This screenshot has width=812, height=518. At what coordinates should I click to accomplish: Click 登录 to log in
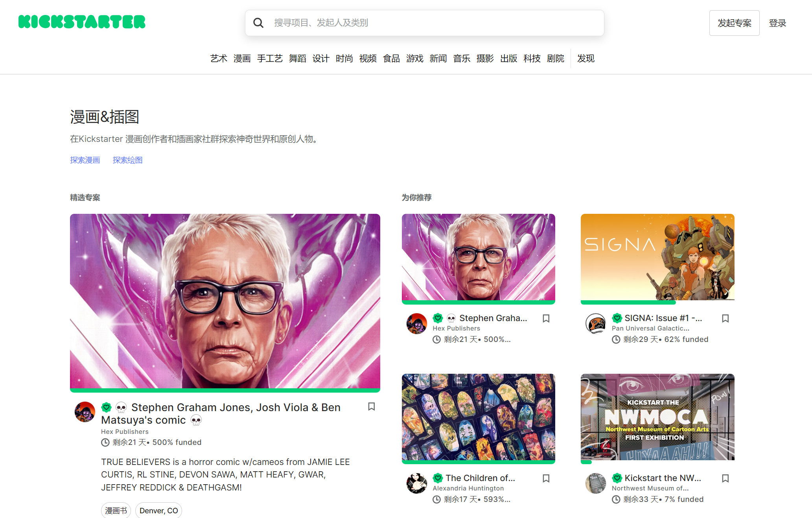click(777, 23)
